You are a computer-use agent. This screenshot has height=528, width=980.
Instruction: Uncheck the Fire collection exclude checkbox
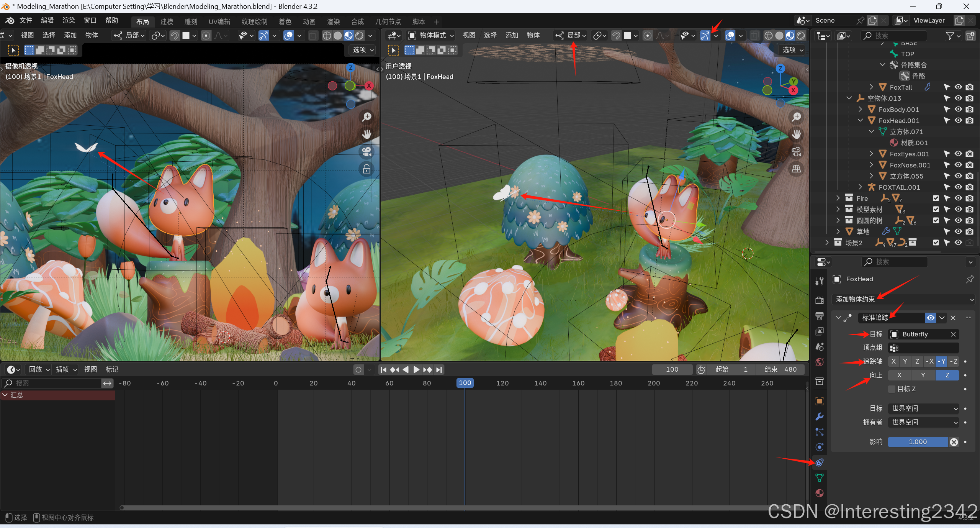936,198
